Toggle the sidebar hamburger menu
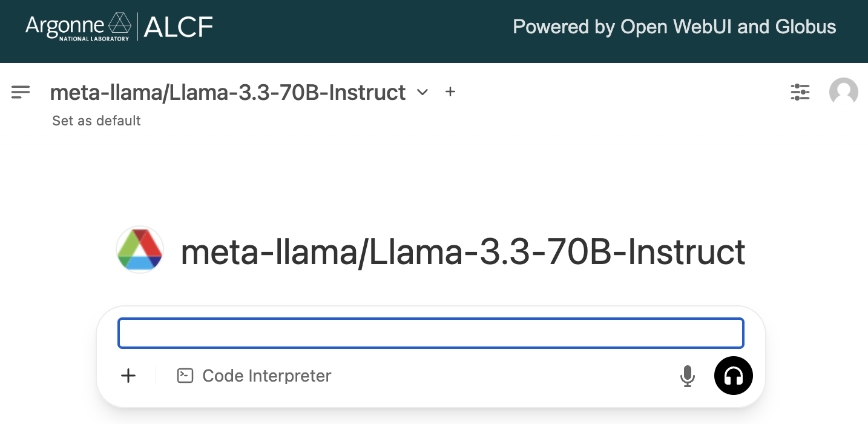This screenshot has width=868, height=424. 21,92
